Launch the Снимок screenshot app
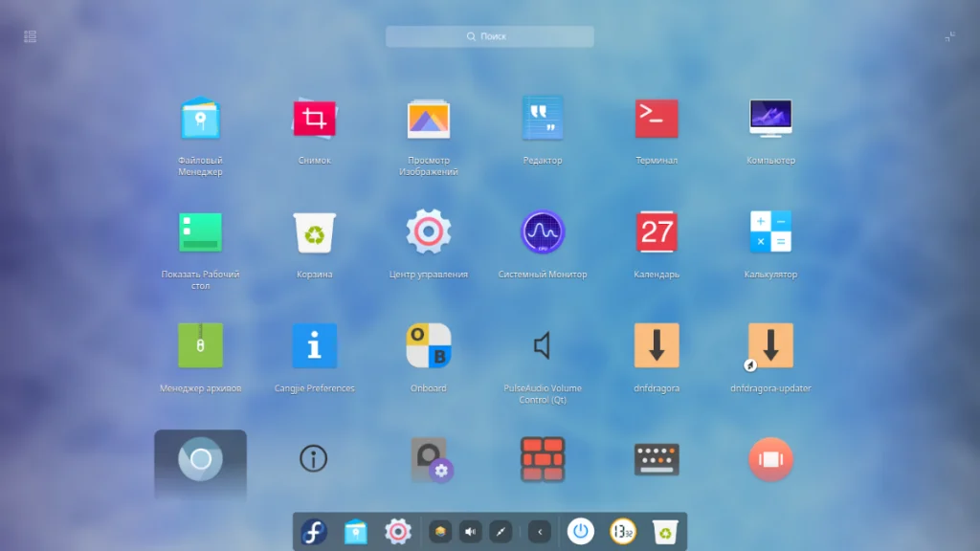This screenshot has height=551, width=980. [314, 118]
